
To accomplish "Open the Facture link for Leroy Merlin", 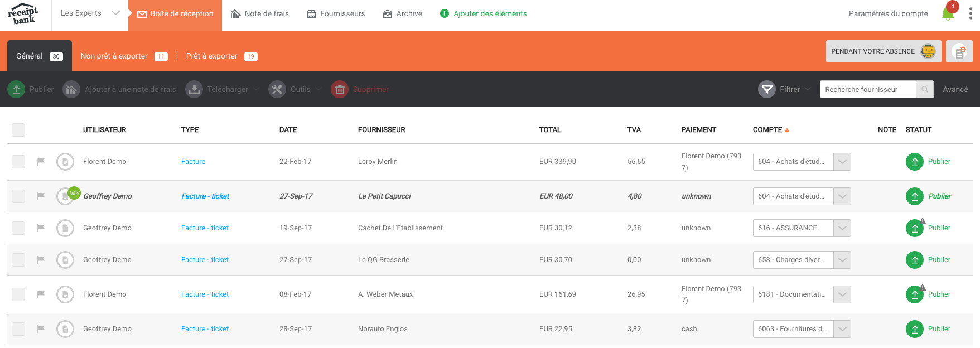I will [x=193, y=162].
